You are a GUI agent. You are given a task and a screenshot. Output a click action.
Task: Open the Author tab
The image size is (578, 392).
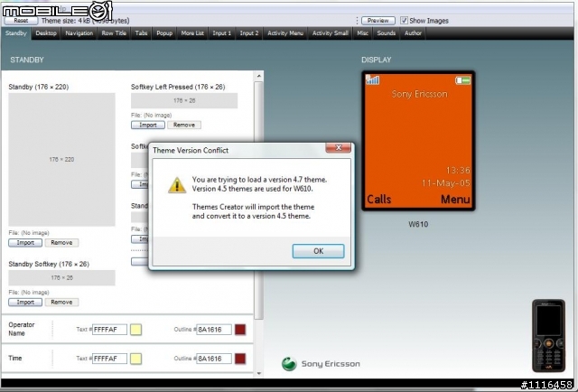413,33
